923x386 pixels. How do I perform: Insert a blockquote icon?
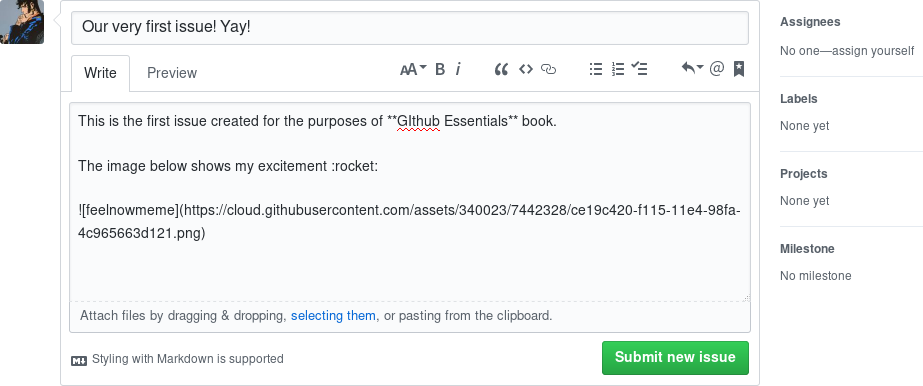(501, 69)
